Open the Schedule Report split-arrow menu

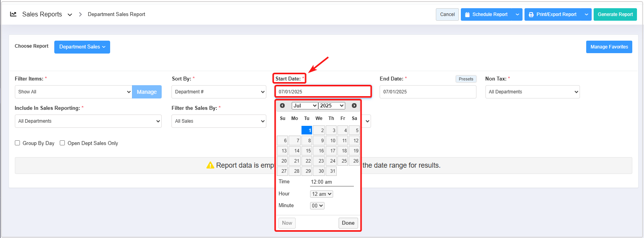click(x=517, y=14)
